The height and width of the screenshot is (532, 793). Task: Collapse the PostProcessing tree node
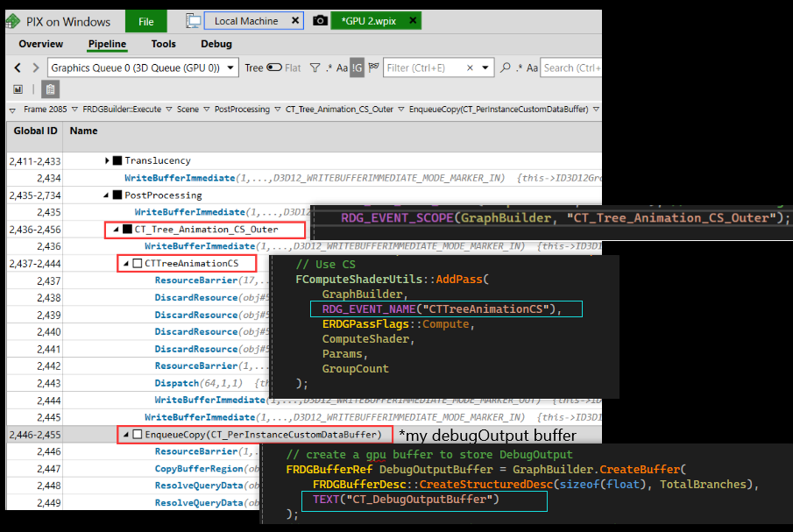(x=106, y=195)
